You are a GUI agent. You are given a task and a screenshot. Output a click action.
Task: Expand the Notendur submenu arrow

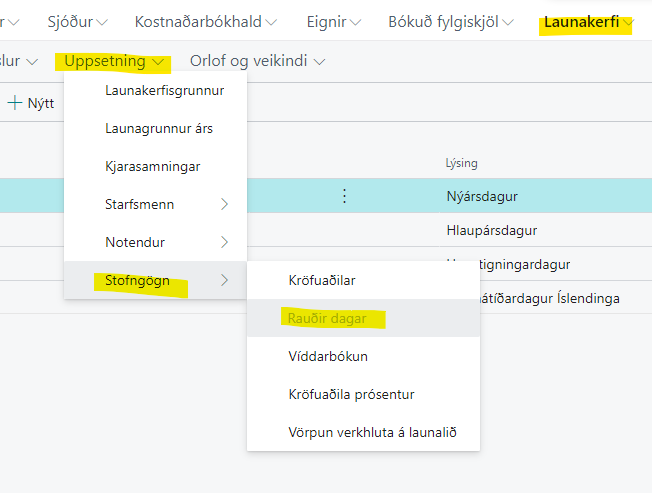(x=225, y=242)
